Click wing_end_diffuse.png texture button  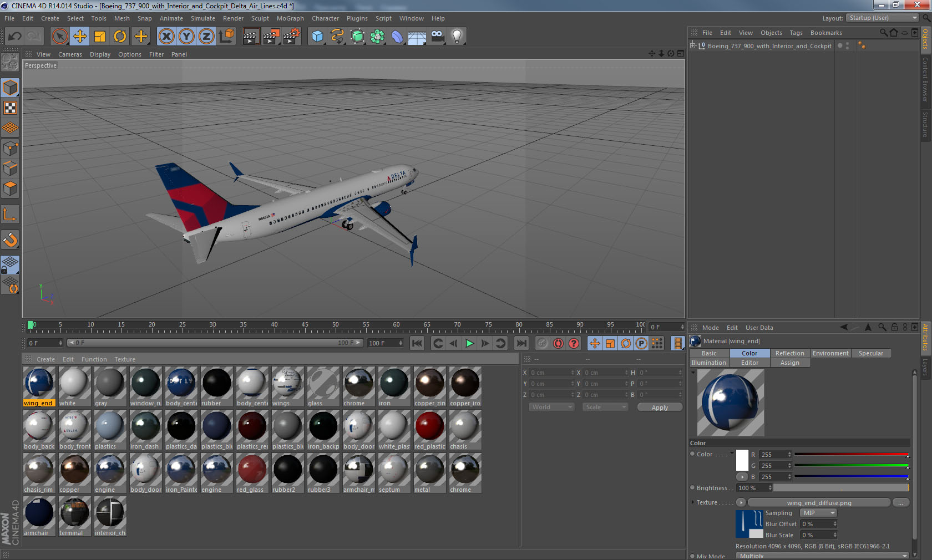click(819, 502)
